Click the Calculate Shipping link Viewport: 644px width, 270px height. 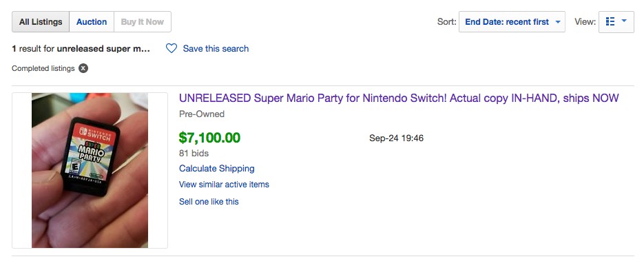(216, 169)
